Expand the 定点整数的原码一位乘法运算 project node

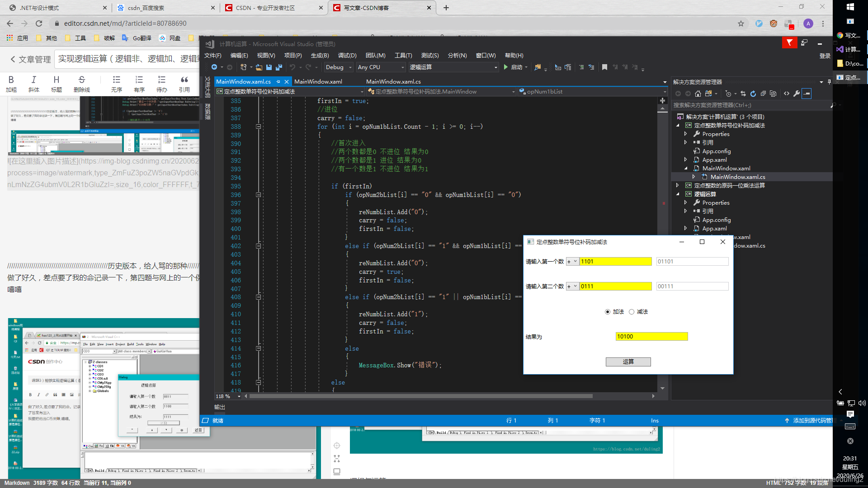pyautogui.click(x=677, y=186)
